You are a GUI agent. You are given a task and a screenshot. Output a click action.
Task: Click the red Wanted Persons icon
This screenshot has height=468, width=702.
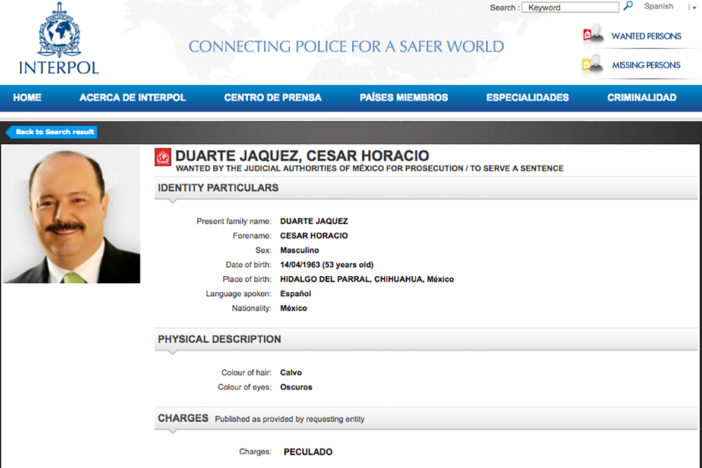point(592,35)
